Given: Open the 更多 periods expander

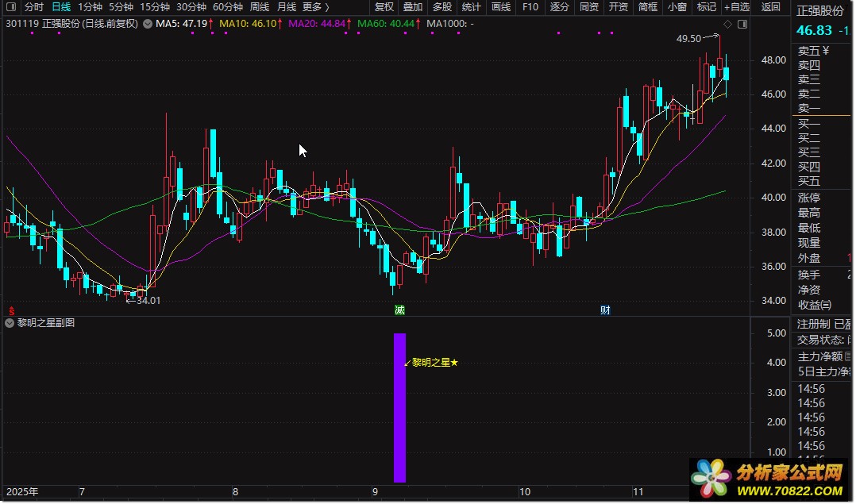Looking at the screenshot, I should (x=316, y=7).
